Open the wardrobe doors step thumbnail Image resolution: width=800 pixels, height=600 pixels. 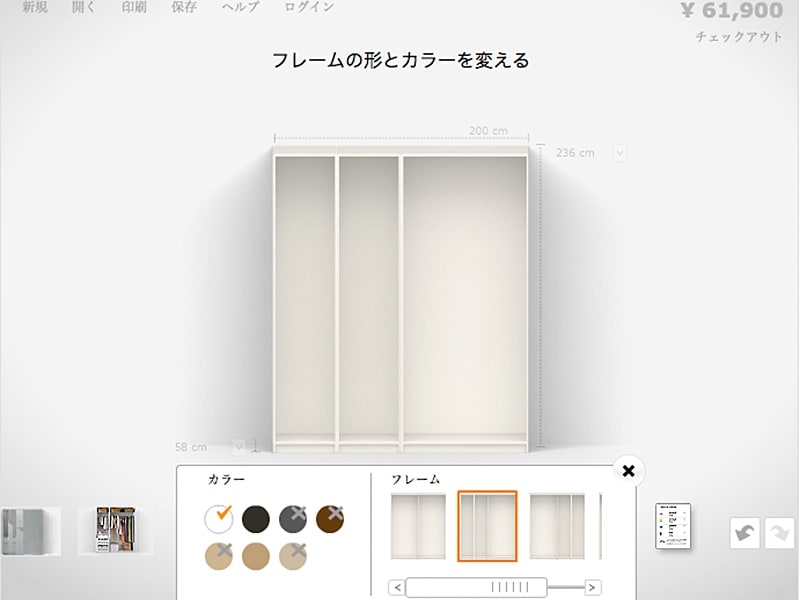[x=30, y=530]
